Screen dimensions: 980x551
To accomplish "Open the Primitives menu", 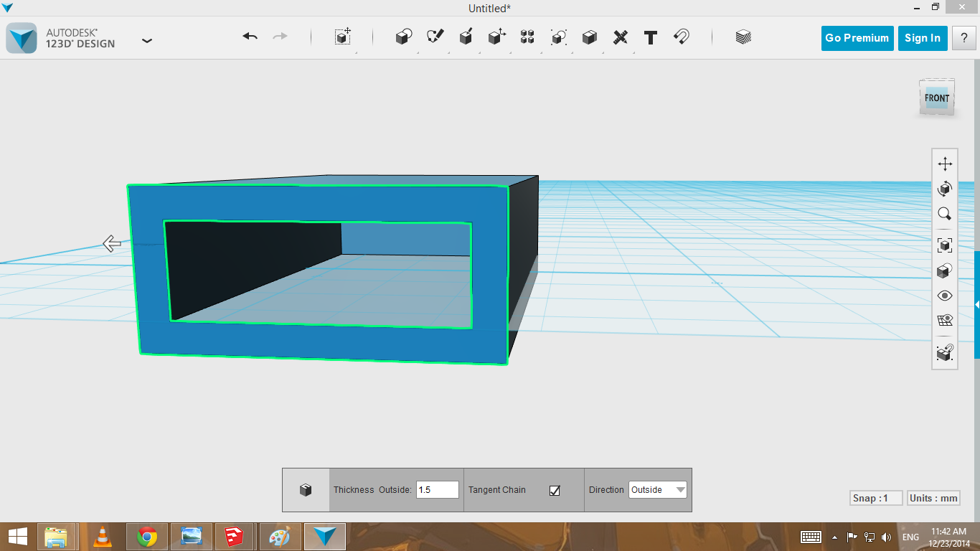I will point(404,37).
